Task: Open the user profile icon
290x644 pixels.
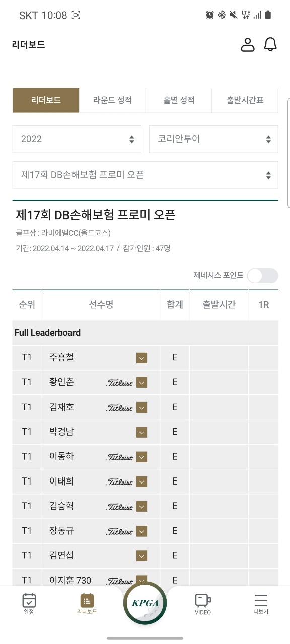Action: pyautogui.click(x=247, y=44)
